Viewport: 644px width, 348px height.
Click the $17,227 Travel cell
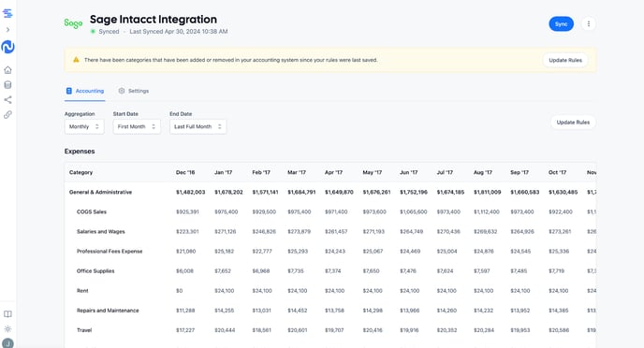click(x=185, y=330)
